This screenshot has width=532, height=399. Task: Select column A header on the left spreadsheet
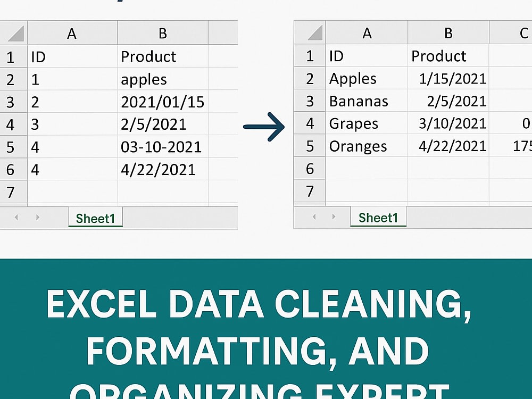[x=72, y=32]
